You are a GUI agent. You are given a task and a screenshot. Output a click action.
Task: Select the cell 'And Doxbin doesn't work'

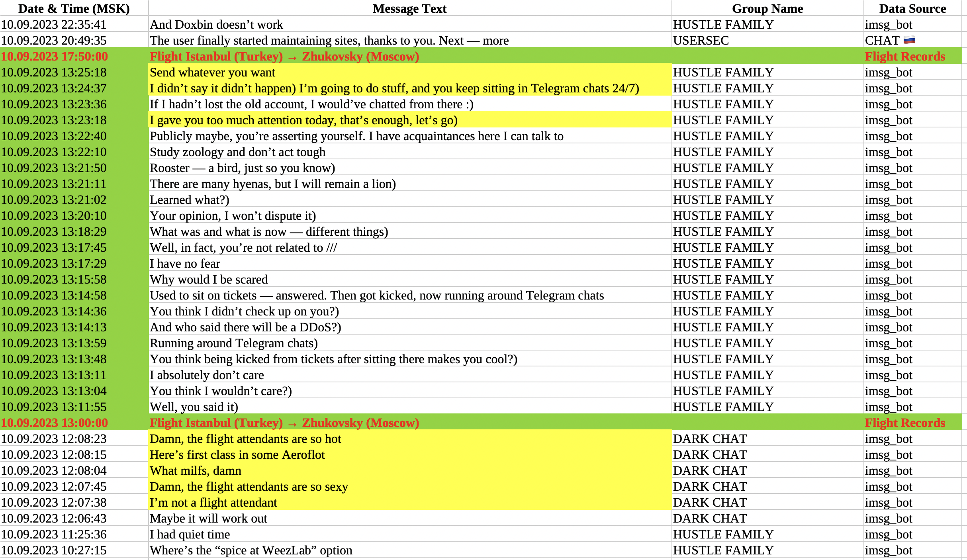[216, 24]
